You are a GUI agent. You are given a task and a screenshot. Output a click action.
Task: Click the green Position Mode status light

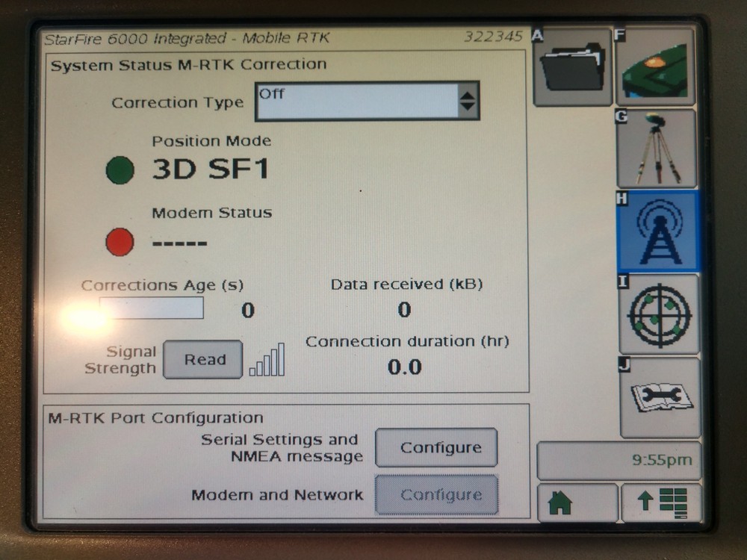pyautogui.click(x=120, y=170)
